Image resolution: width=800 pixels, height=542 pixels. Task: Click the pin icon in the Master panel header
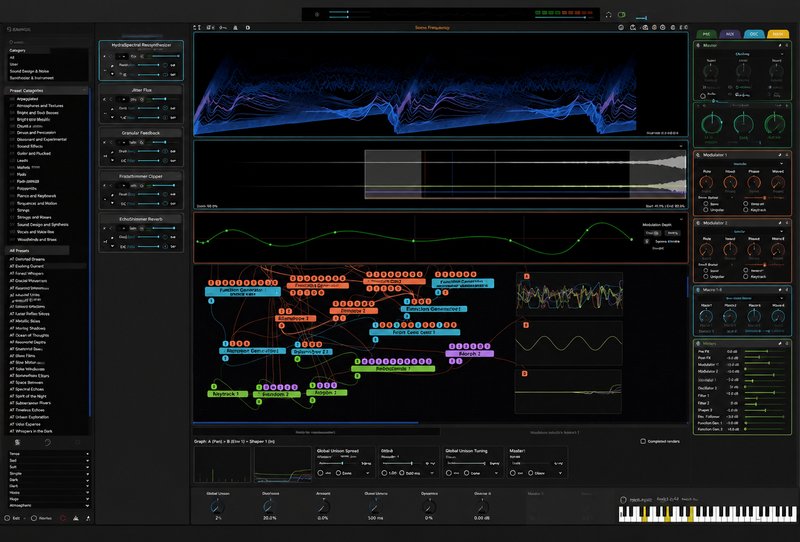pyautogui.click(x=780, y=45)
